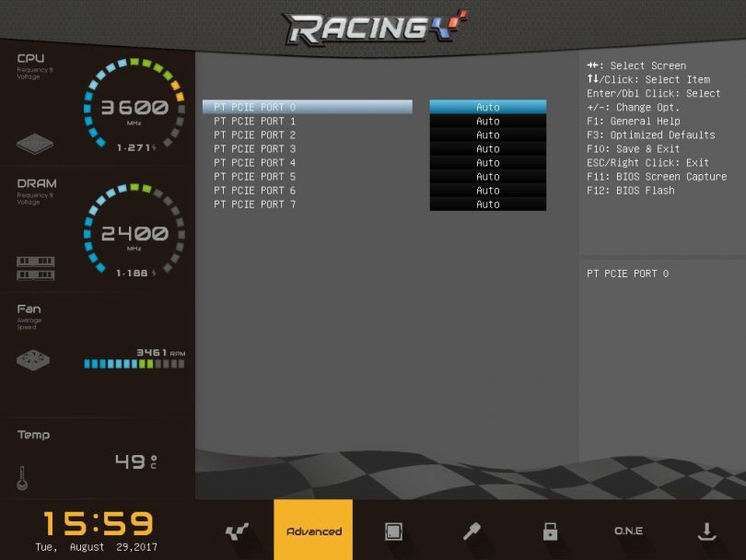Switch to the O.N.E tab
This screenshot has width=746, height=560.
click(628, 531)
